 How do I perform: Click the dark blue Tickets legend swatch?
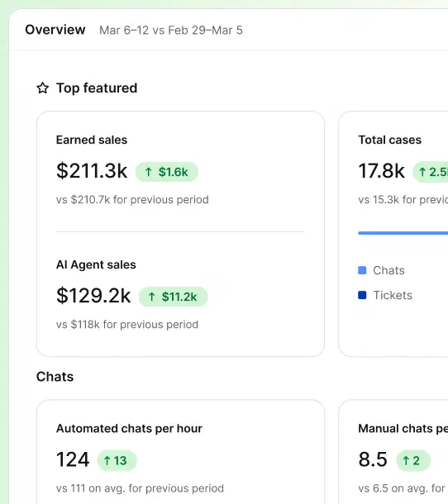pos(362,295)
